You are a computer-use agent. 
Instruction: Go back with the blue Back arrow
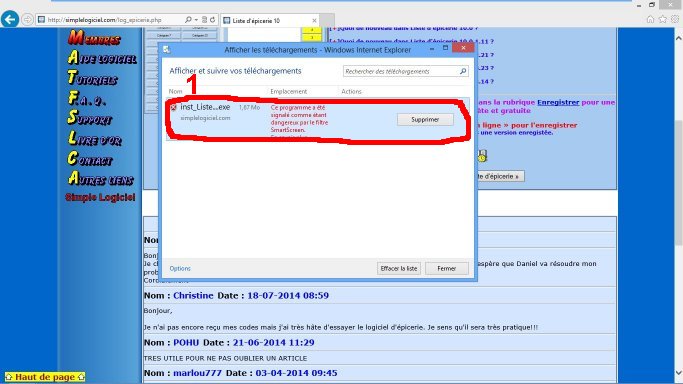[x=10, y=19]
